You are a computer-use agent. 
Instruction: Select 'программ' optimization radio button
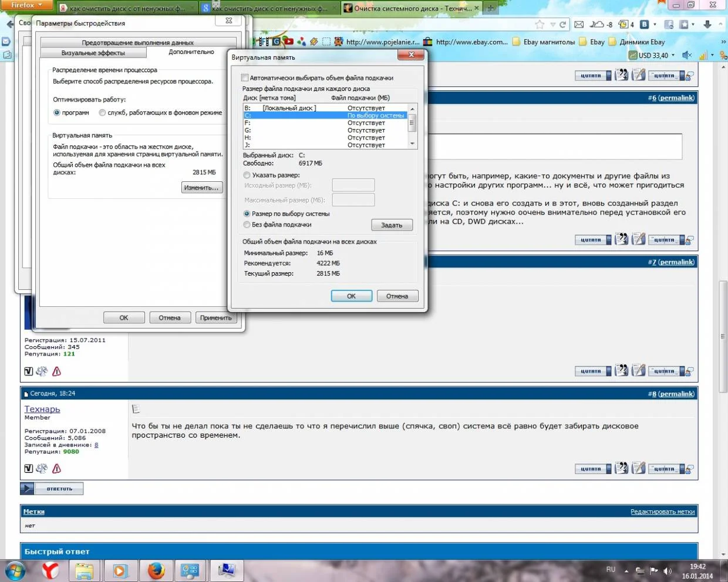[57, 113]
